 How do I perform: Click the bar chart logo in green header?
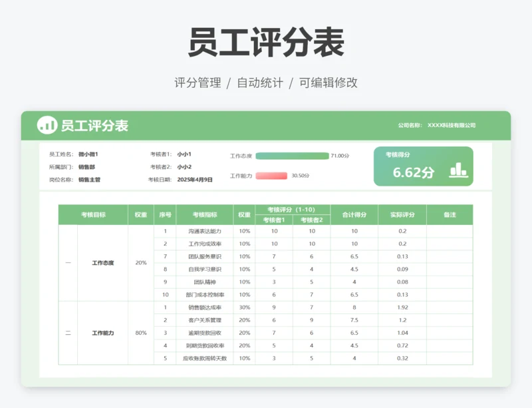47,125
